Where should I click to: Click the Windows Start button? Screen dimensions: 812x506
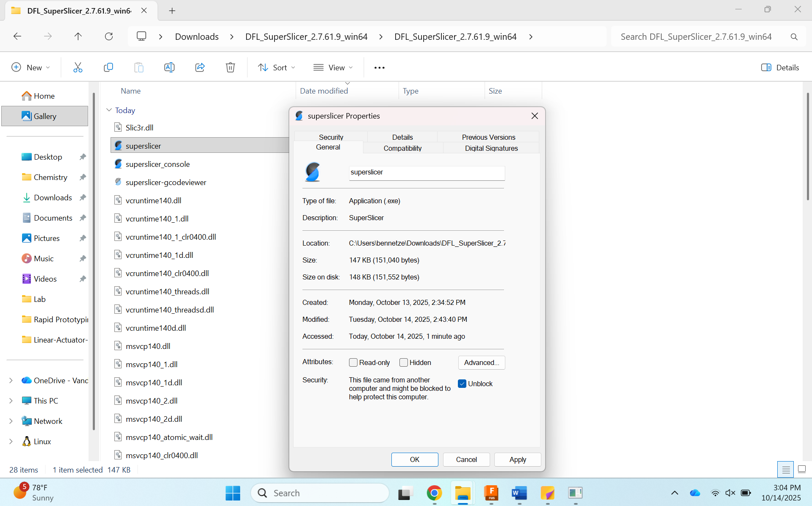(233, 493)
